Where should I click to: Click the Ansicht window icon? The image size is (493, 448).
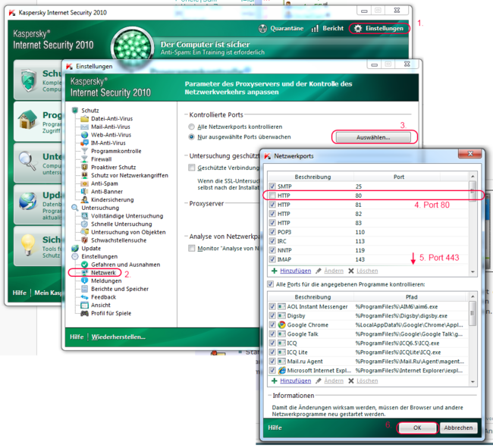coord(84,305)
